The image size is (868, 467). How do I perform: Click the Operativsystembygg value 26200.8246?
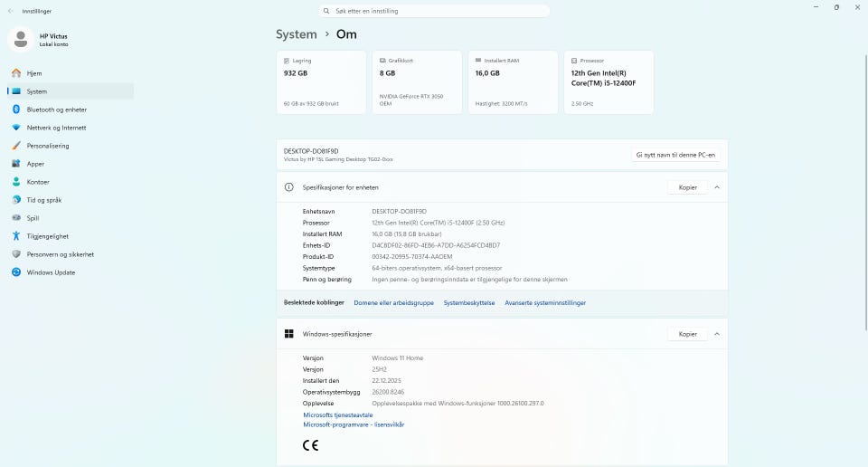388,392
